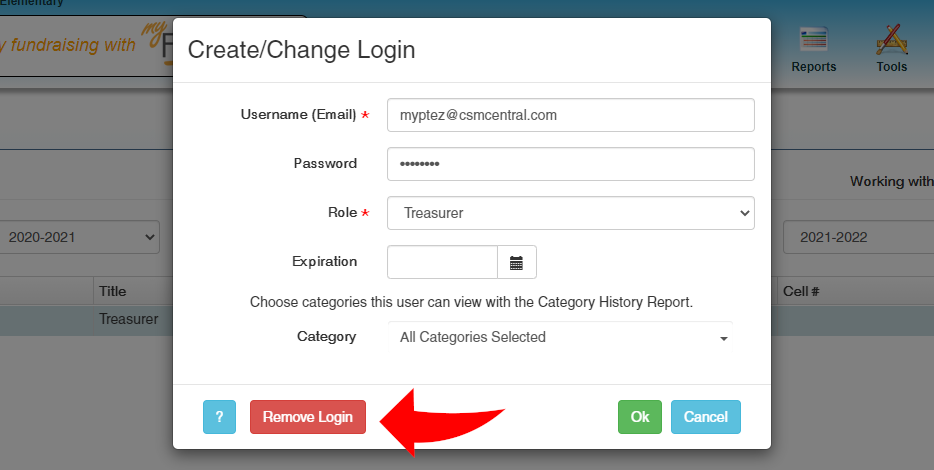Screen dimensions: 934x470
Task: Dismiss the dialog with Cancel
Action: [x=706, y=417]
